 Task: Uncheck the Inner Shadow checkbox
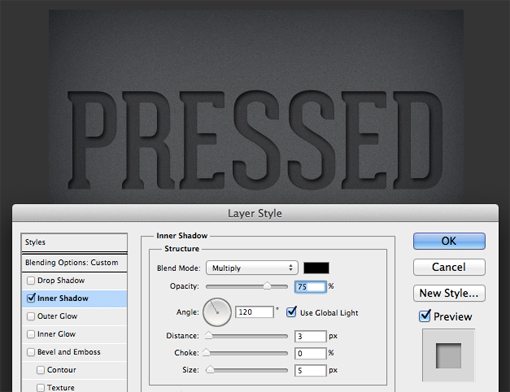tap(31, 298)
